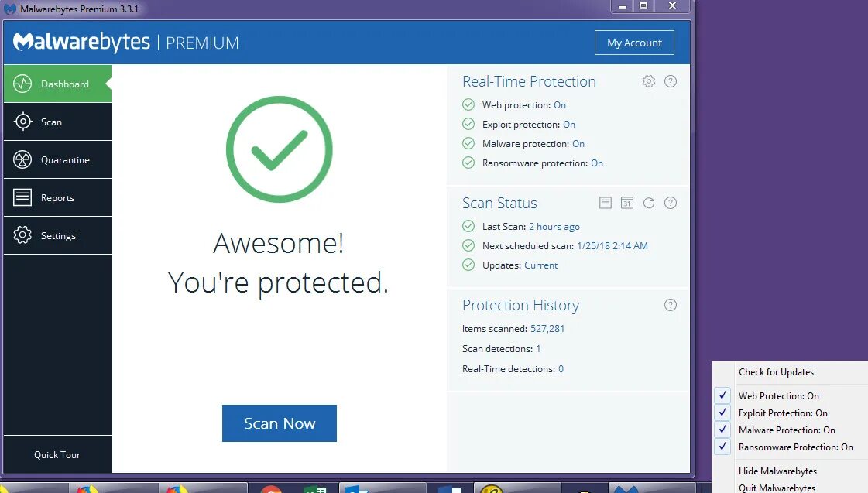Click the Last Scan green check icon

[468, 226]
